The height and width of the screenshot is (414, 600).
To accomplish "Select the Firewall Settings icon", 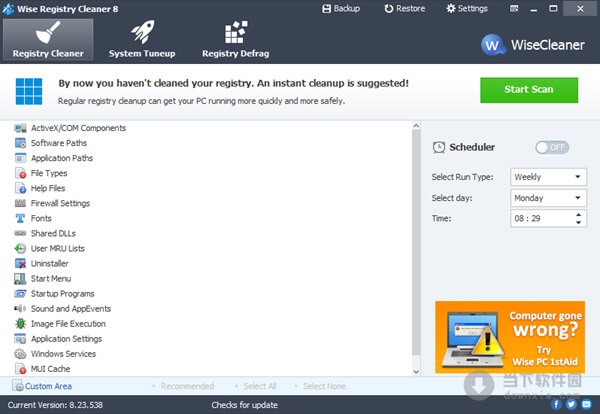I will click(x=20, y=203).
